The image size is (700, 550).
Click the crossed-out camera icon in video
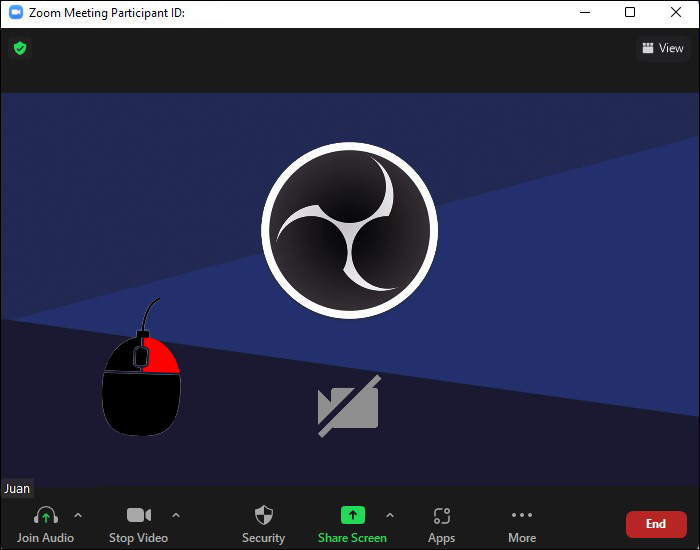pos(349,405)
